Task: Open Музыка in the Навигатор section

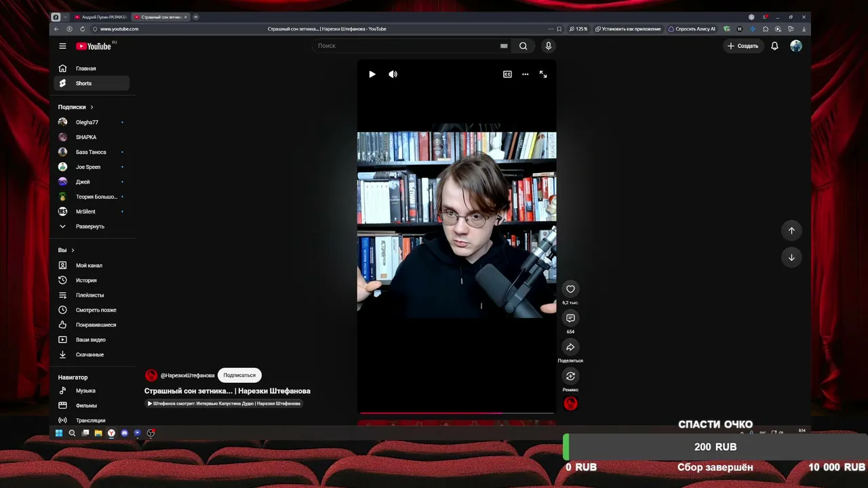Action: point(92,391)
